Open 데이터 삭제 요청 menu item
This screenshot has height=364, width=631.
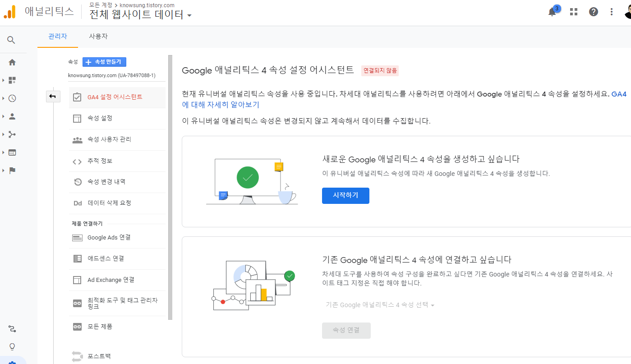click(x=117, y=203)
